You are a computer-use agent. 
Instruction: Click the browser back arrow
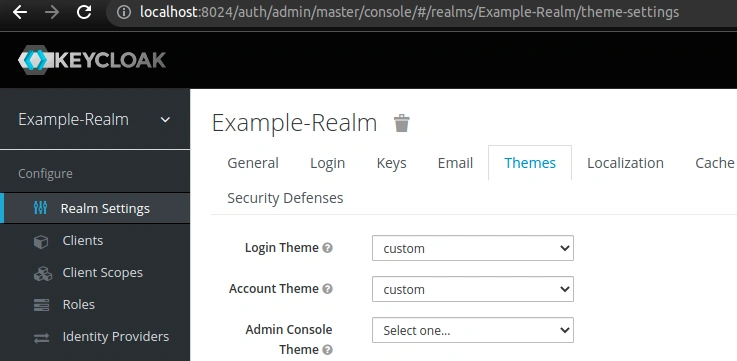20,12
